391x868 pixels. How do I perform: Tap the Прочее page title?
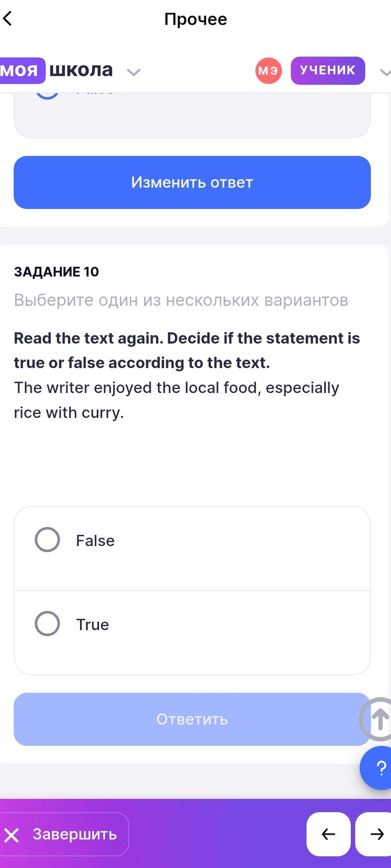click(x=195, y=19)
